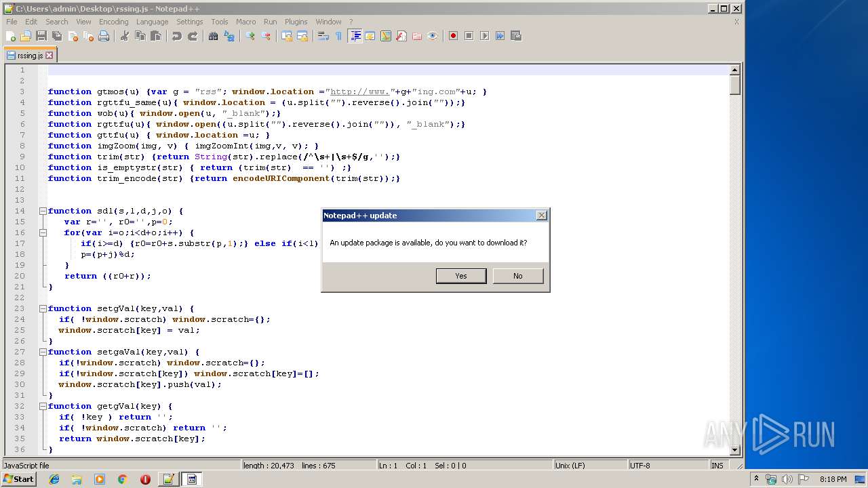Open the Search menu
Screen dimensions: 868x488
[57, 22]
